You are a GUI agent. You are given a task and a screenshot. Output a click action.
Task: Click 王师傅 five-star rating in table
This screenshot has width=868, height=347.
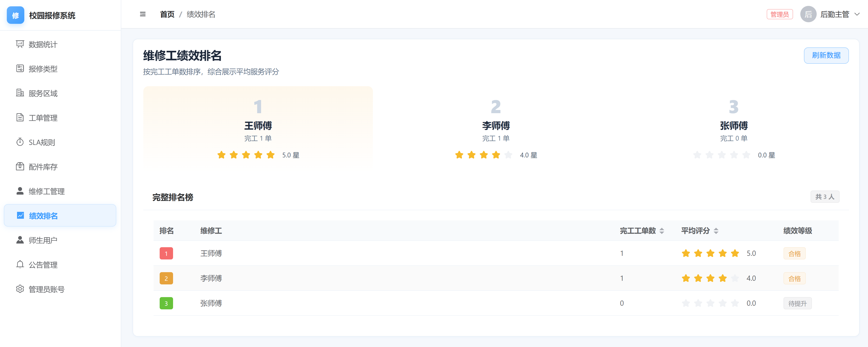click(x=710, y=253)
